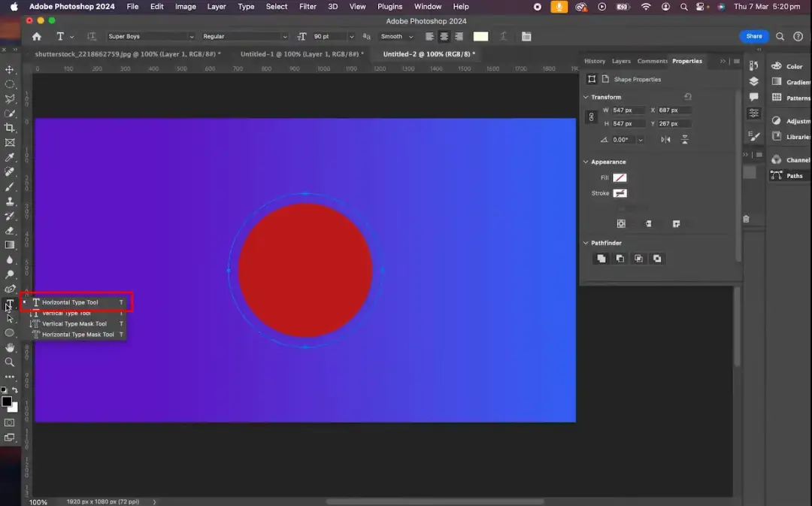This screenshot has width=812, height=506.
Task: Open the Paths panel
Action: click(788, 175)
